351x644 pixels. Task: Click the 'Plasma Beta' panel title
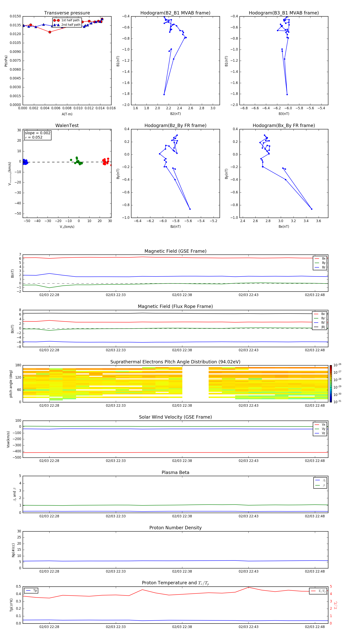coord(175,472)
